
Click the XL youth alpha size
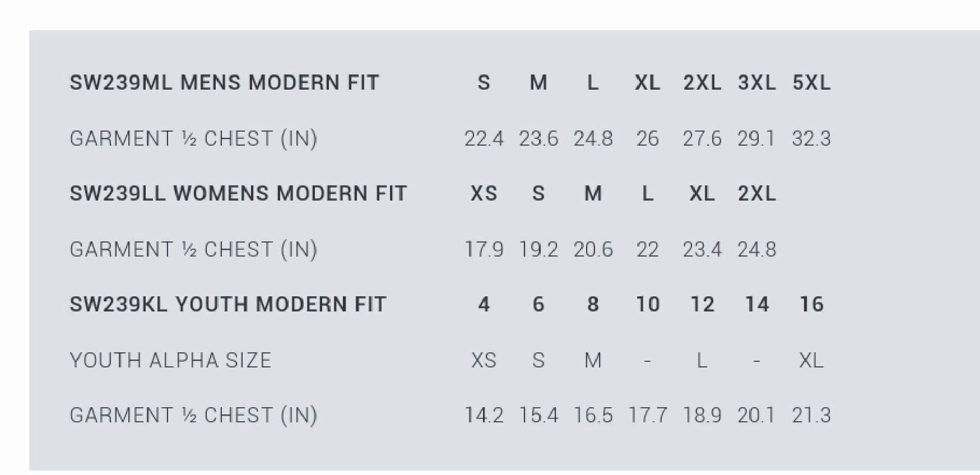pyautogui.click(x=811, y=360)
